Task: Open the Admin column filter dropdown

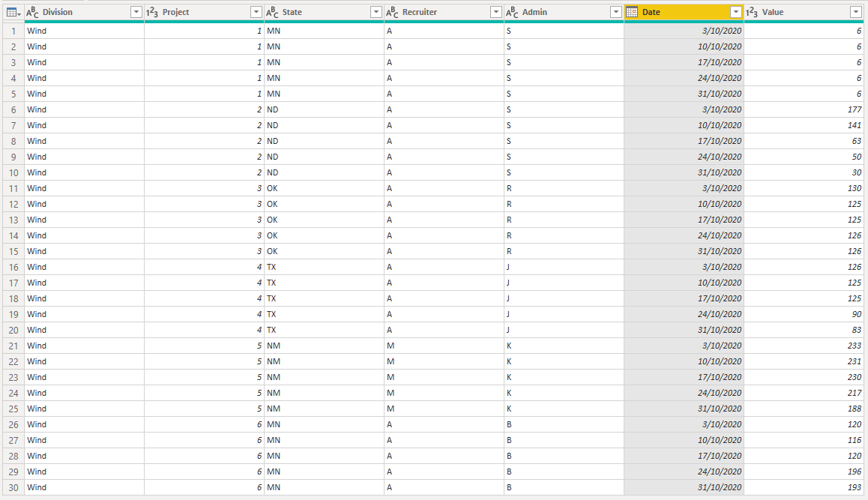Action: 616,12
